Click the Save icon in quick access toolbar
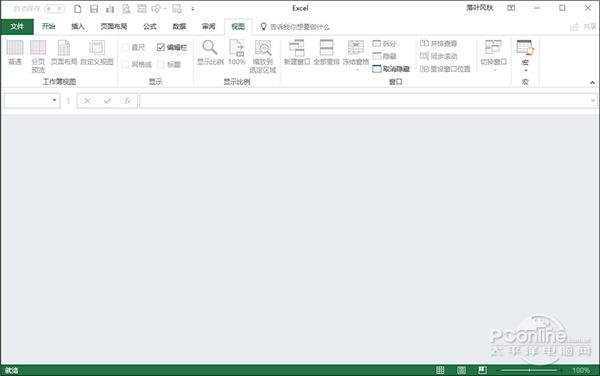 [x=94, y=8]
